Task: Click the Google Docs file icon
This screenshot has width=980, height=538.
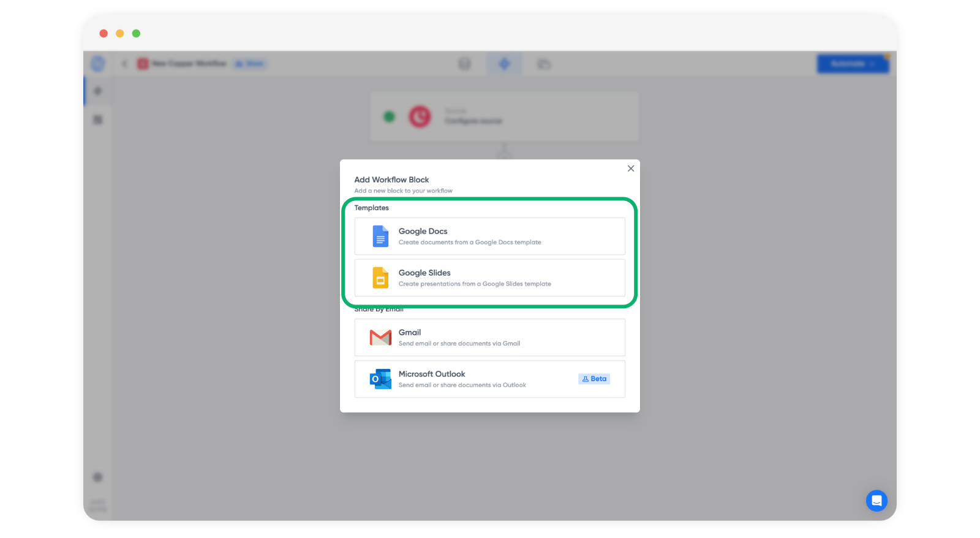Action: pos(380,237)
